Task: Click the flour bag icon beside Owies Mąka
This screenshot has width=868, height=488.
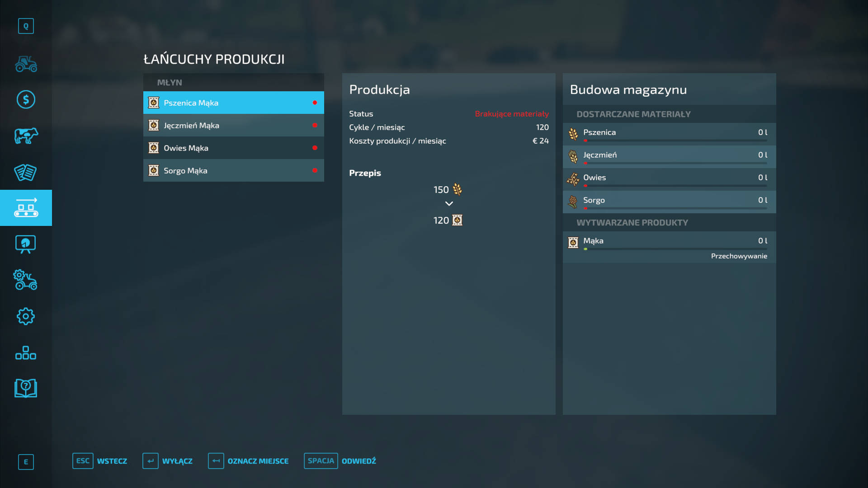Action: (x=154, y=148)
